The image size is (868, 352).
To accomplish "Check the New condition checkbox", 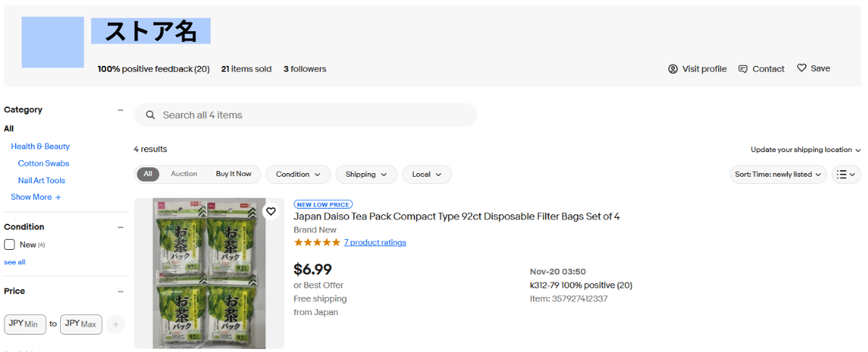I will click(x=9, y=245).
